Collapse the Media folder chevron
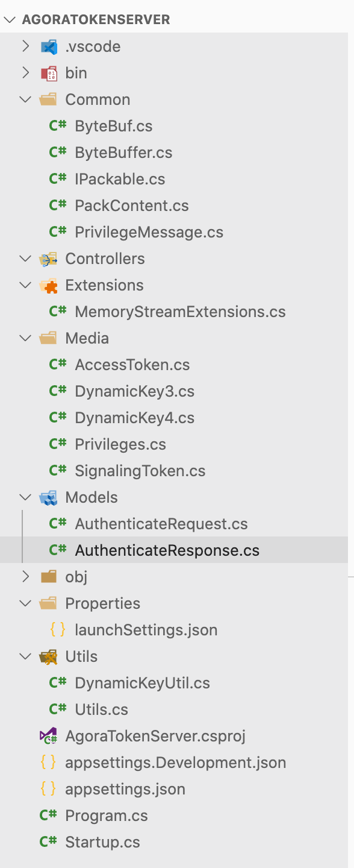The width and height of the screenshot is (354, 868). click(25, 338)
